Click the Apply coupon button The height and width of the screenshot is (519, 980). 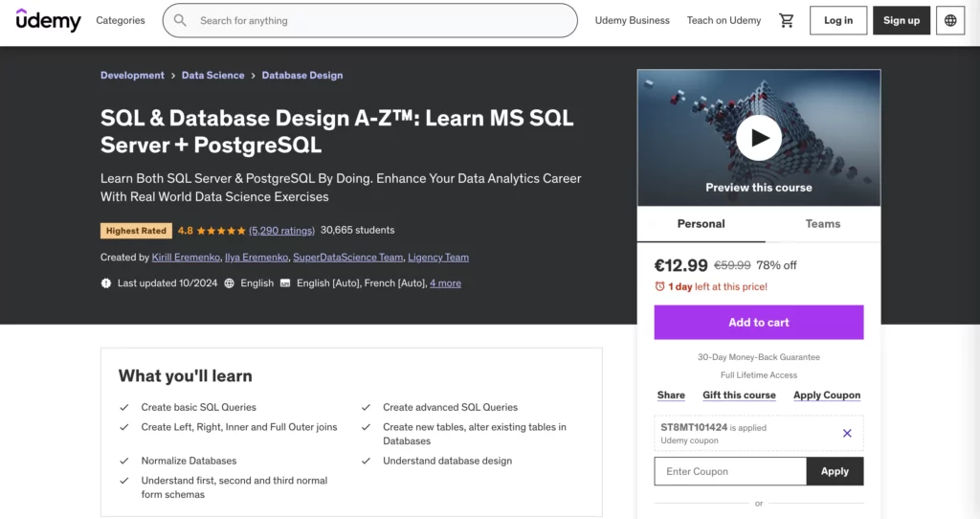click(835, 471)
